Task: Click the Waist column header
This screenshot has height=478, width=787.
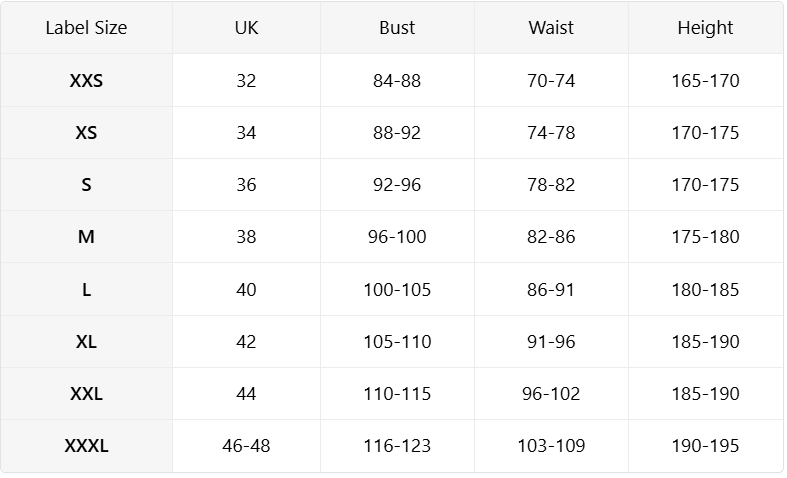Action: [551, 28]
